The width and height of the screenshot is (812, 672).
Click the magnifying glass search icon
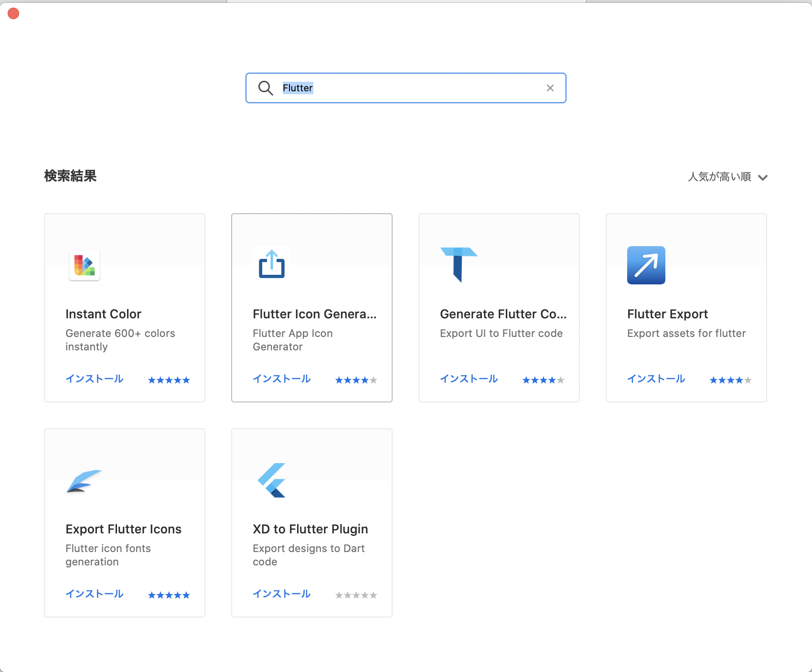click(x=266, y=88)
